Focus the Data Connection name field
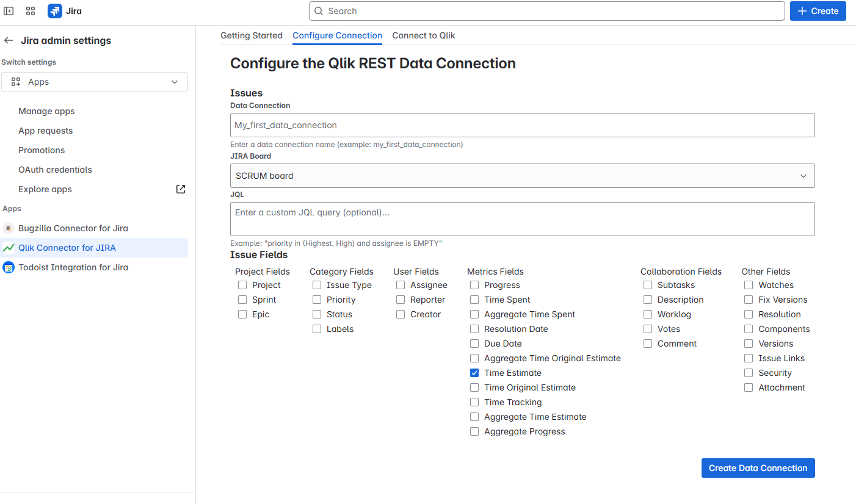The height and width of the screenshot is (504, 856). (x=523, y=125)
